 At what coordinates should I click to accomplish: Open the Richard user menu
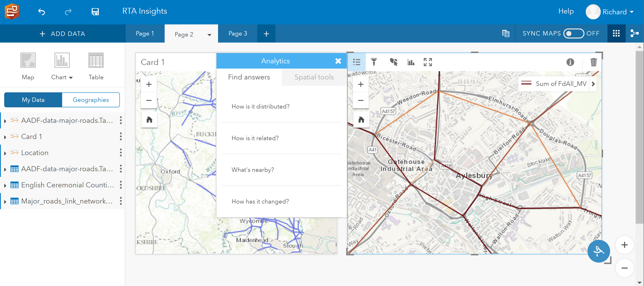[x=610, y=12]
